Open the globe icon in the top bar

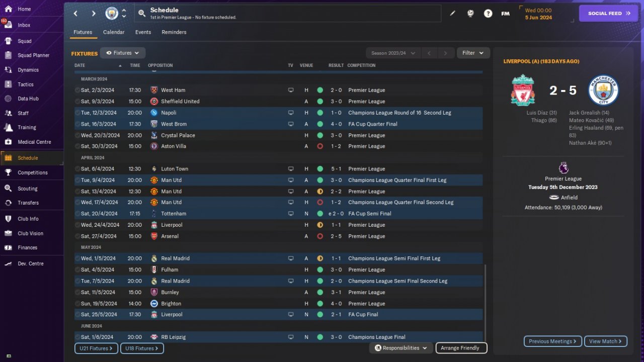click(x=470, y=14)
